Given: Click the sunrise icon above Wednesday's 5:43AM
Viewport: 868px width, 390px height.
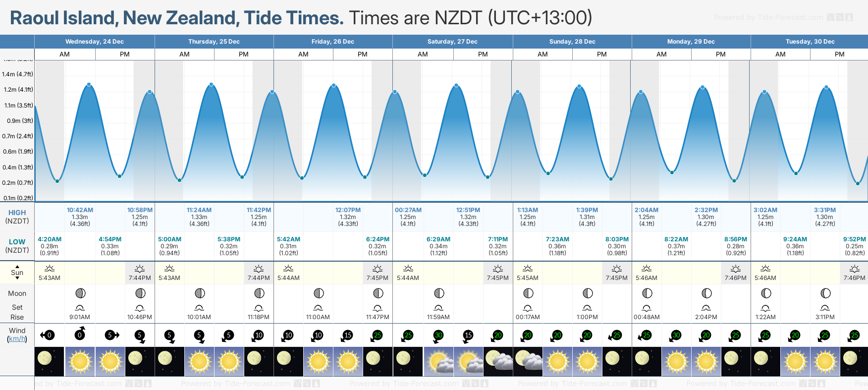Looking at the screenshot, I should pyautogui.click(x=49, y=269).
